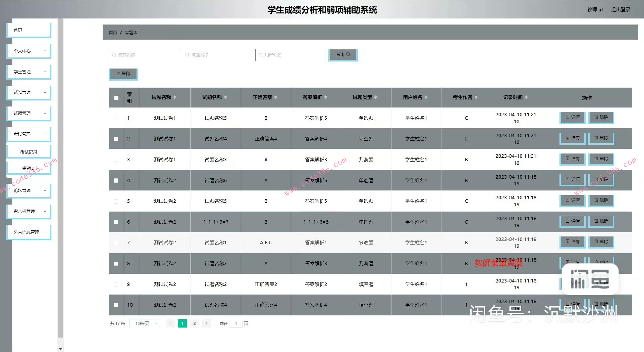The width and height of the screenshot is (644, 352).
Task: Expand the 试题管理 sidebar menu
Action: pyautogui.click(x=29, y=113)
